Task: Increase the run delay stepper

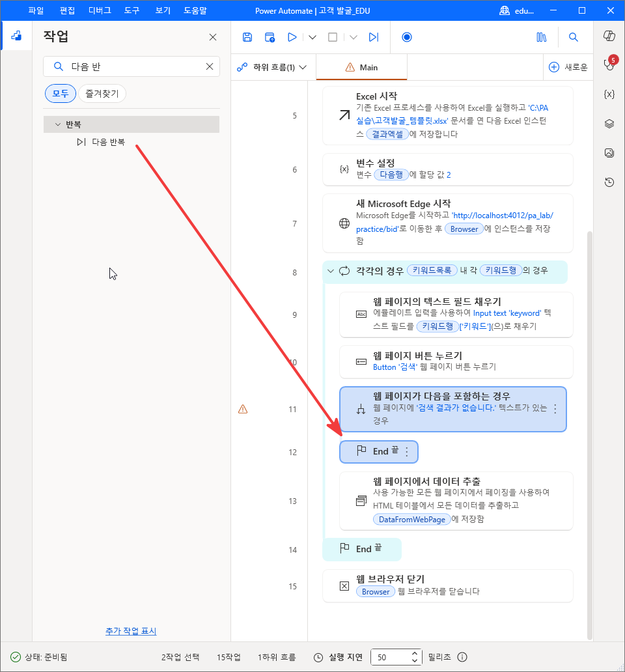Action: (414, 654)
